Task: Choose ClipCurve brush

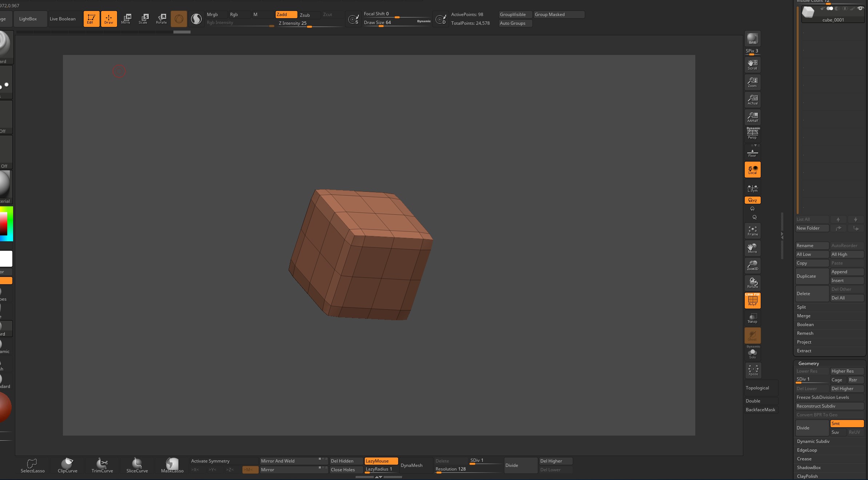Action: [x=67, y=465]
